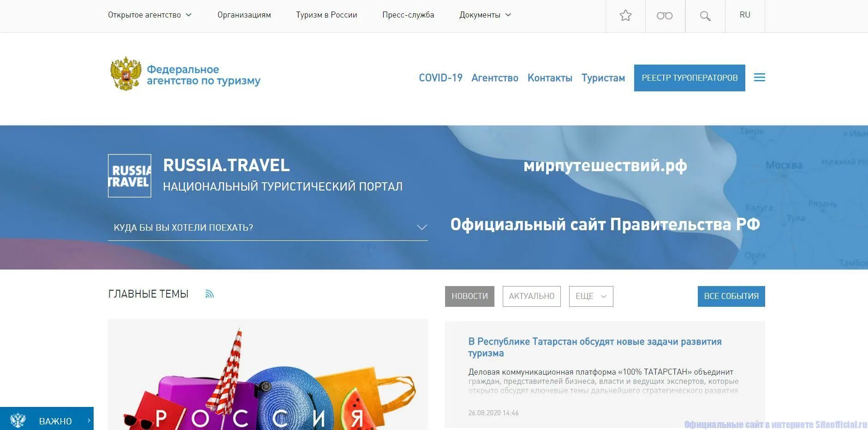Open the Контакты page
Screen dimensions: 868x430
coord(550,78)
